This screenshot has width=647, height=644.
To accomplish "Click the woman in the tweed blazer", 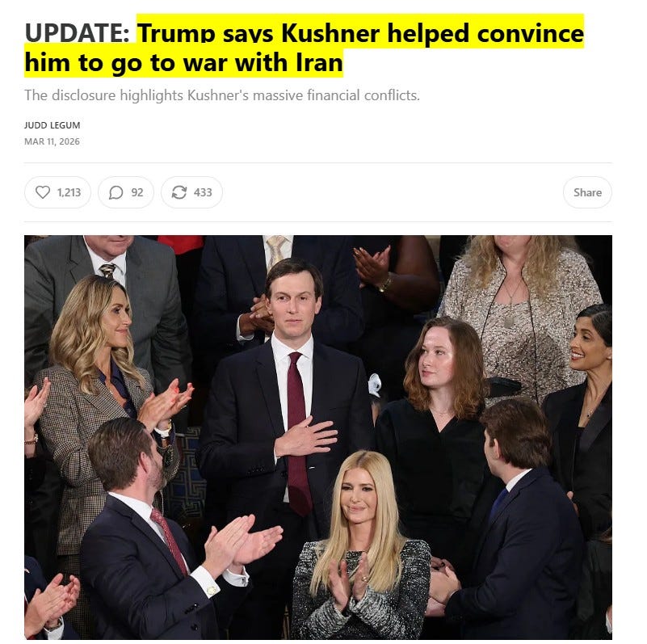I will [101, 413].
